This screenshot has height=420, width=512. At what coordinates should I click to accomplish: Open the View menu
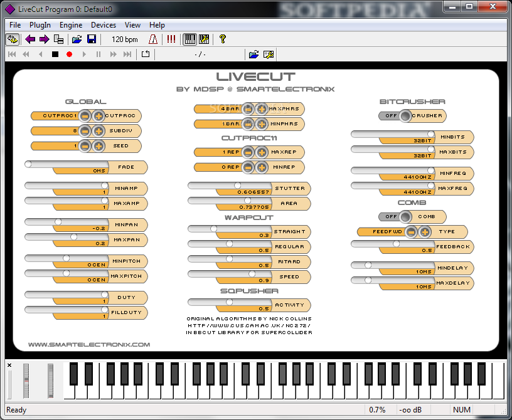[x=132, y=25]
